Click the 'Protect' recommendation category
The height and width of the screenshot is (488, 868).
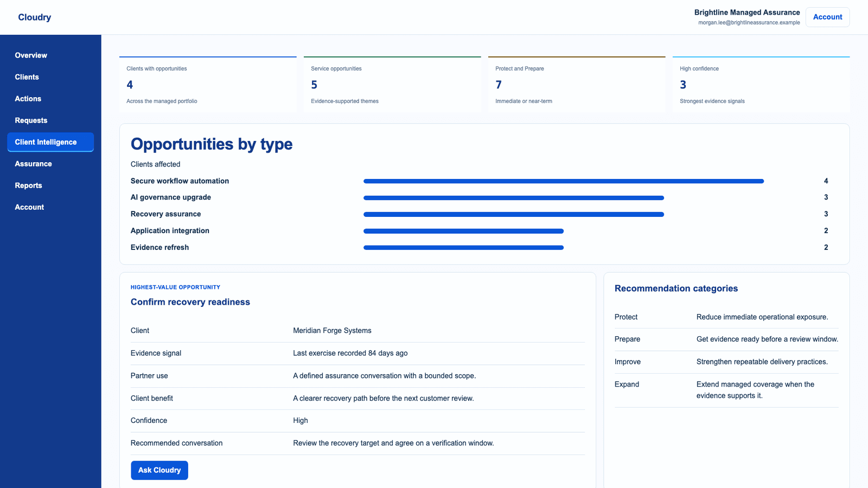626,317
